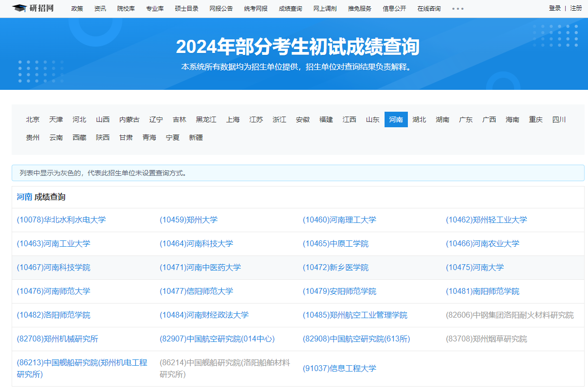Open 网报公告 menu item
Image resolution: width=588 pixels, height=390 pixels.
point(221,9)
